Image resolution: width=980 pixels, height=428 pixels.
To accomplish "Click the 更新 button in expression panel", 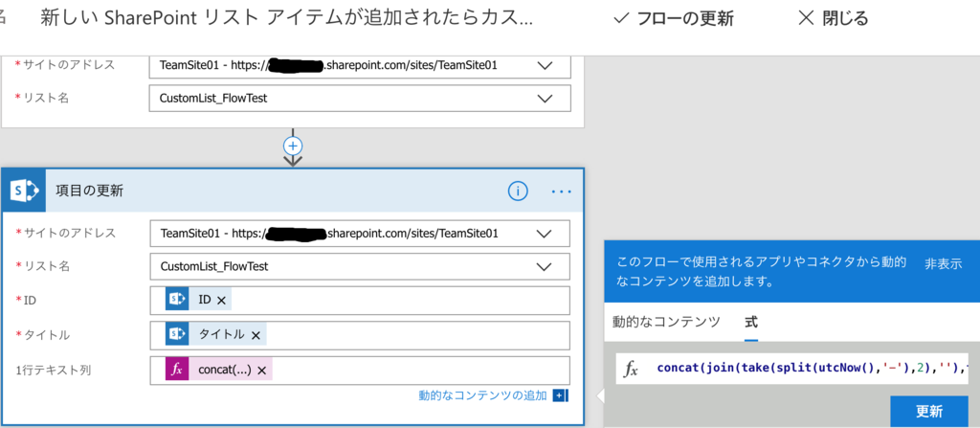I will pos(928,411).
